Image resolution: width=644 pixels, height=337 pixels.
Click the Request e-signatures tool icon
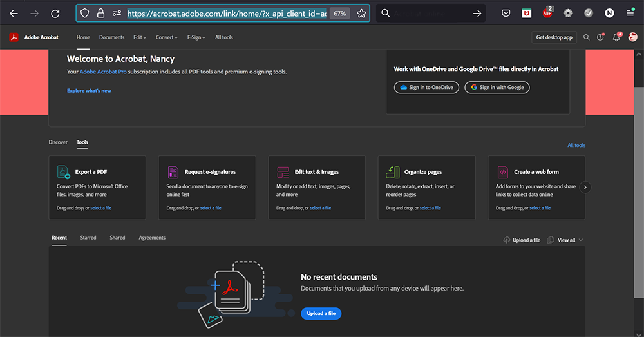click(173, 172)
